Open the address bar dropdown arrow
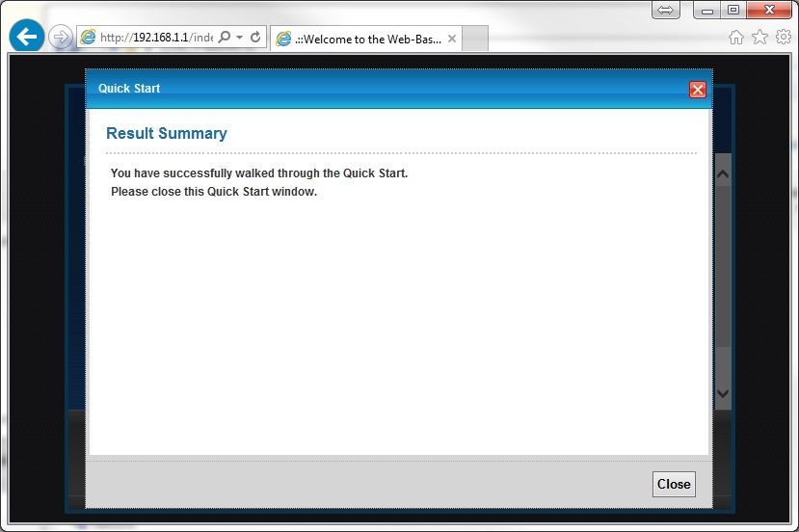 (239, 38)
